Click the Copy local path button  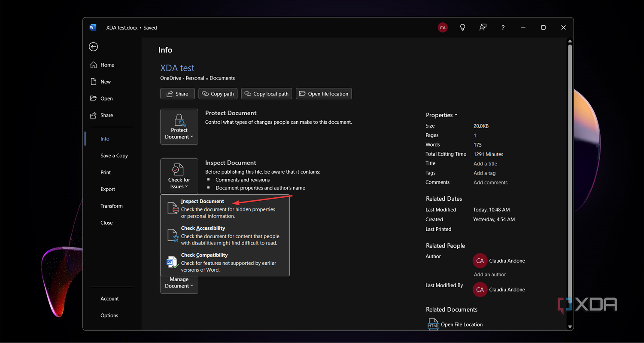(267, 94)
